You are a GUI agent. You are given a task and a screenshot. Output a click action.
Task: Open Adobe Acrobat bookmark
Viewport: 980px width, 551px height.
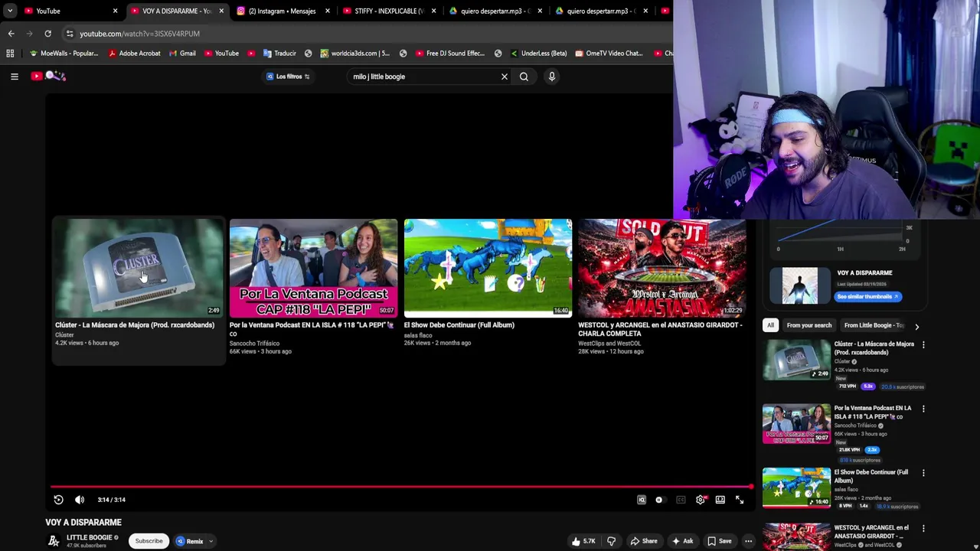click(x=134, y=54)
